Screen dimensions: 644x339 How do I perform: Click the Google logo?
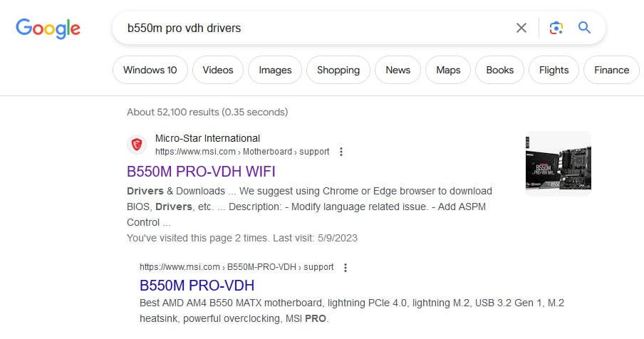pos(48,28)
